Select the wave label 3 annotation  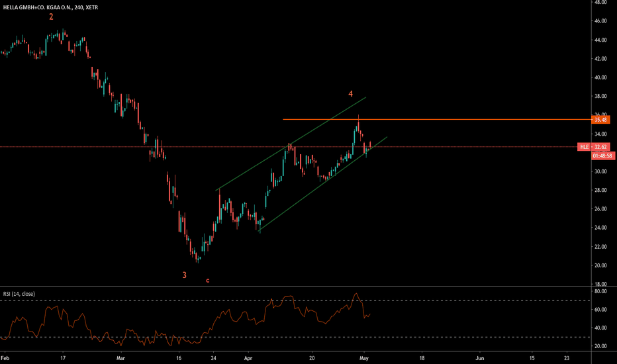pyautogui.click(x=184, y=275)
